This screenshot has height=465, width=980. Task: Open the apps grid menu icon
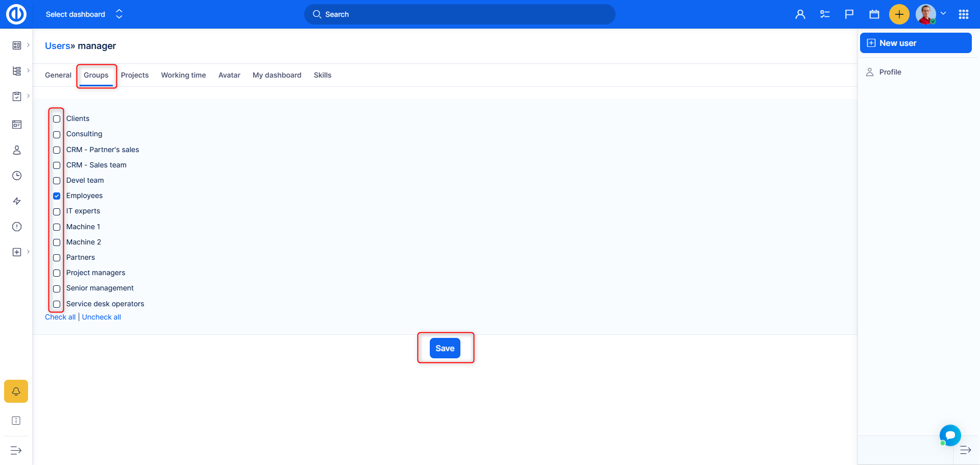pyautogui.click(x=964, y=14)
